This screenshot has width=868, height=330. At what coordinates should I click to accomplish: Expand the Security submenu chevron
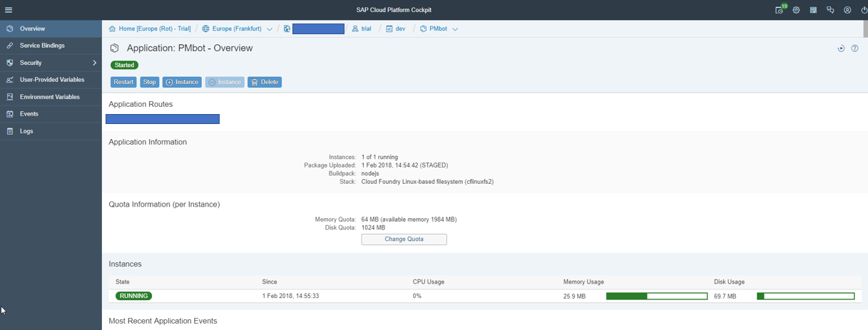94,63
